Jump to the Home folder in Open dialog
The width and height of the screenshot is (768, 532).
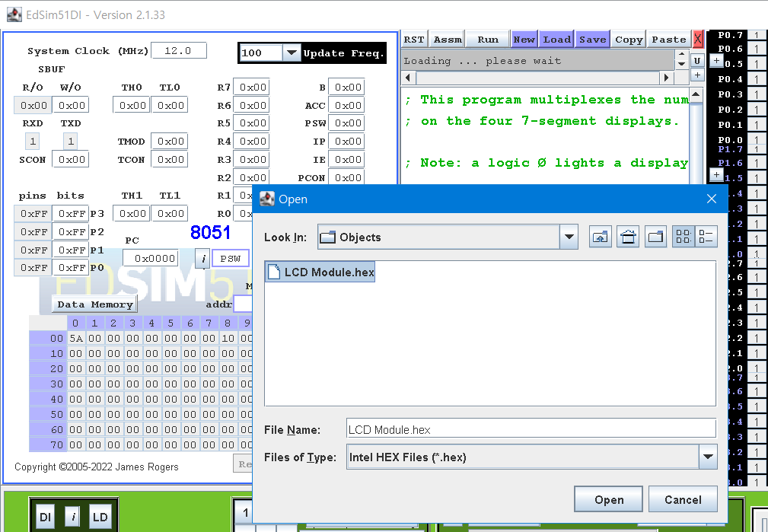point(628,237)
